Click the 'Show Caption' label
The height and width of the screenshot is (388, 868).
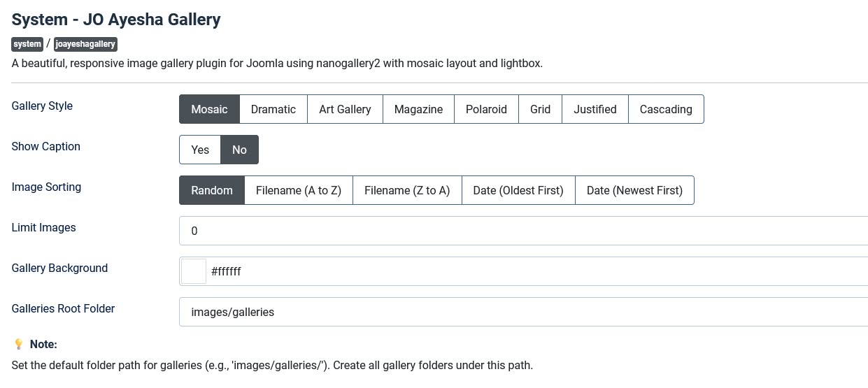coord(45,147)
